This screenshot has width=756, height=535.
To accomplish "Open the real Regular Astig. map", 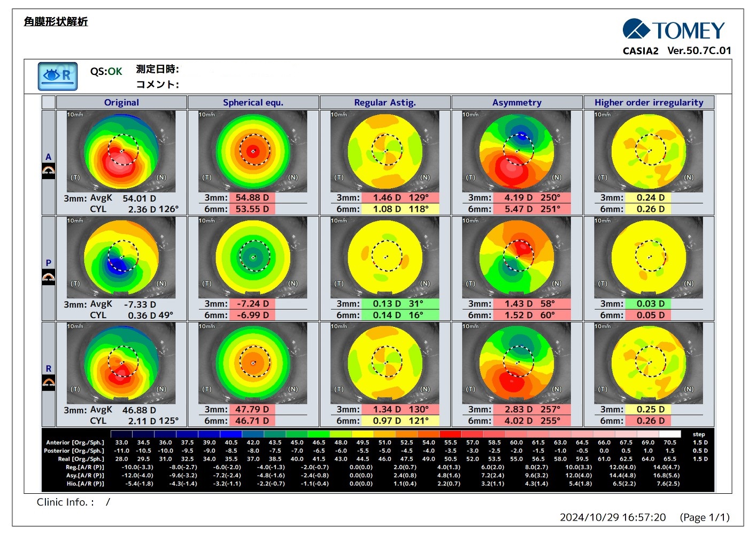I will [x=385, y=363].
